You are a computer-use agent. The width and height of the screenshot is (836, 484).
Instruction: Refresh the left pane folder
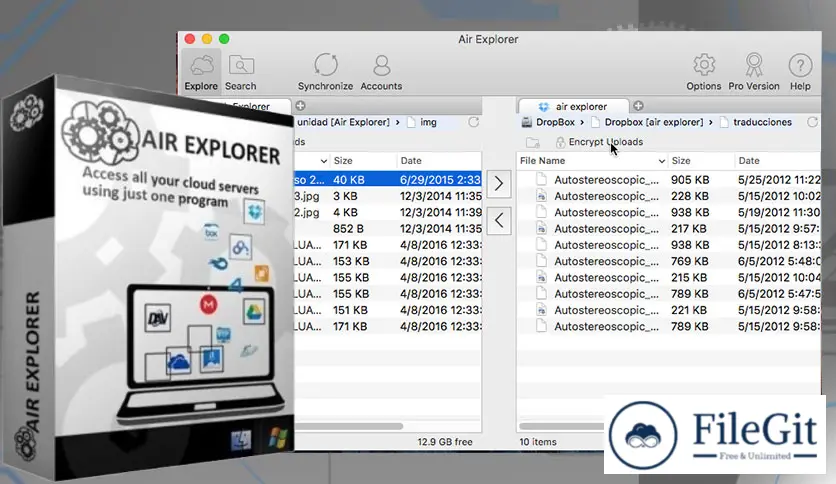click(473, 122)
